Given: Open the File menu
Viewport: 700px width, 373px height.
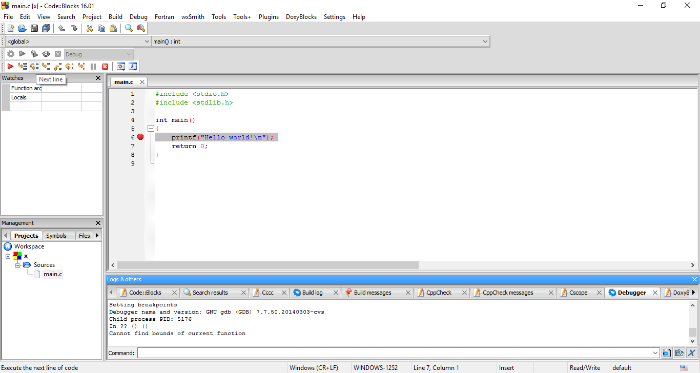Looking at the screenshot, I should pos(8,17).
